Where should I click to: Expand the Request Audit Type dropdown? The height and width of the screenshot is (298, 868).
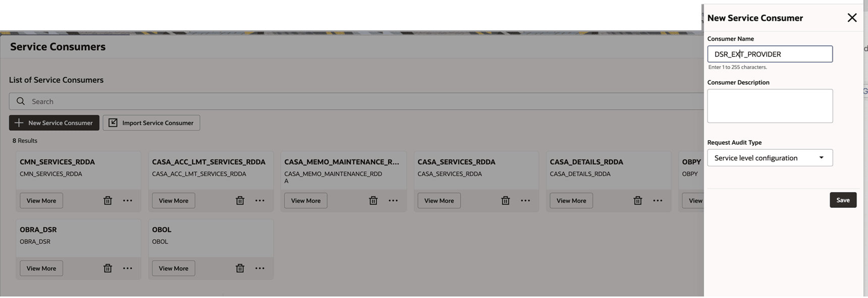point(770,158)
